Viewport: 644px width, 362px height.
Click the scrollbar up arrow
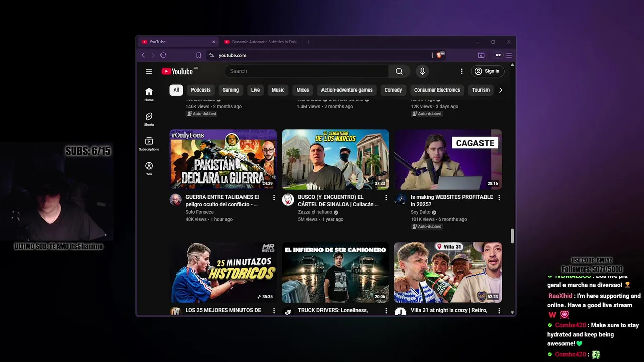tap(512, 65)
